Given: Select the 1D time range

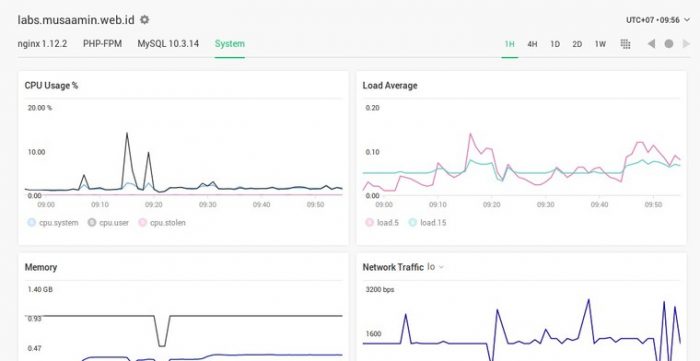Looking at the screenshot, I should click(555, 44).
